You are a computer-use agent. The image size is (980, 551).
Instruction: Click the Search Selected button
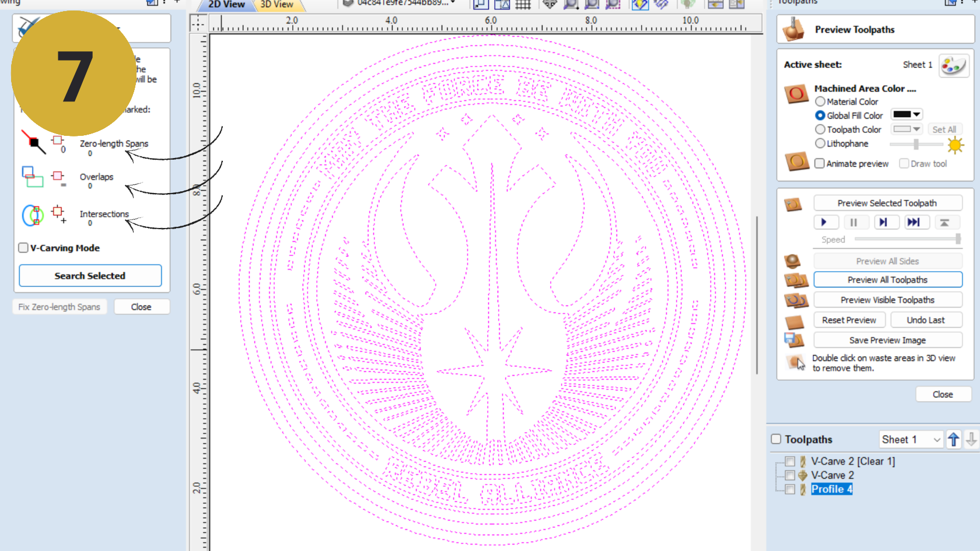coord(90,276)
